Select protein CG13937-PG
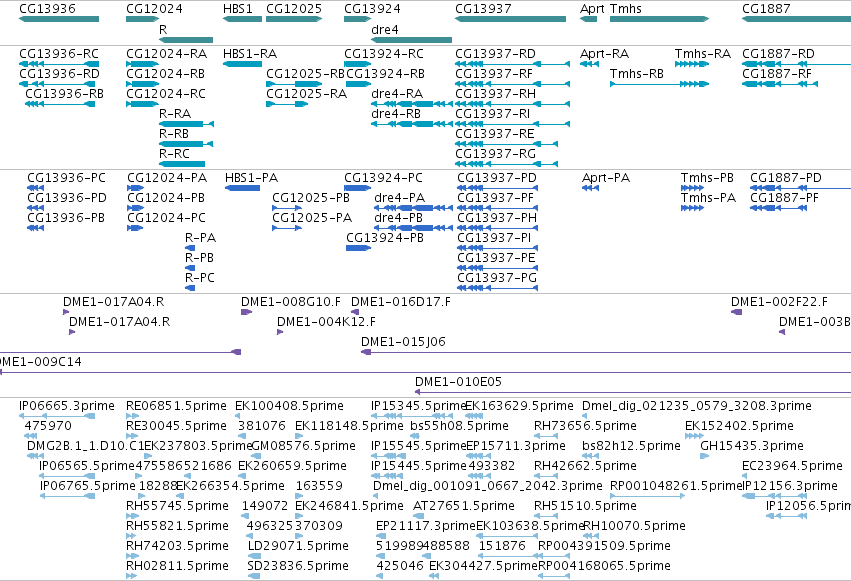This screenshot has width=851, height=581. [x=497, y=278]
